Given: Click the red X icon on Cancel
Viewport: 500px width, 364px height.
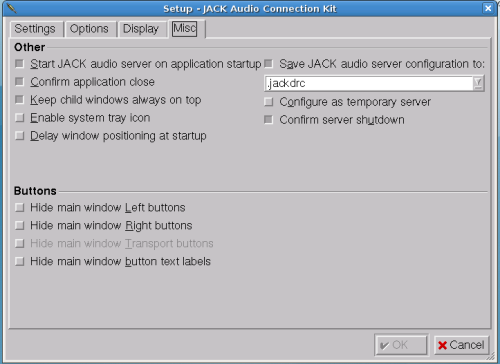Looking at the screenshot, I should pyautogui.click(x=442, y=345).
